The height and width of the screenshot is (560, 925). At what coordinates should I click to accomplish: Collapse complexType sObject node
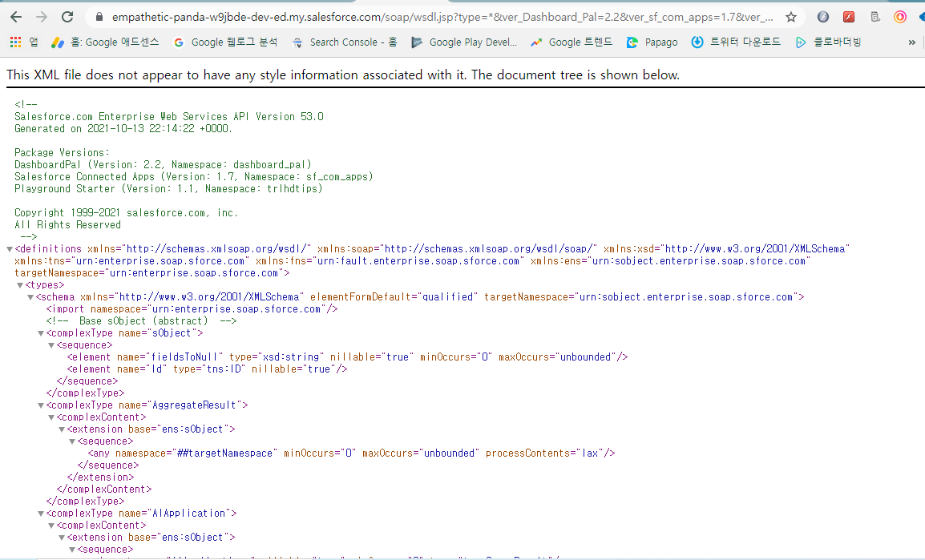pos(42,333)
